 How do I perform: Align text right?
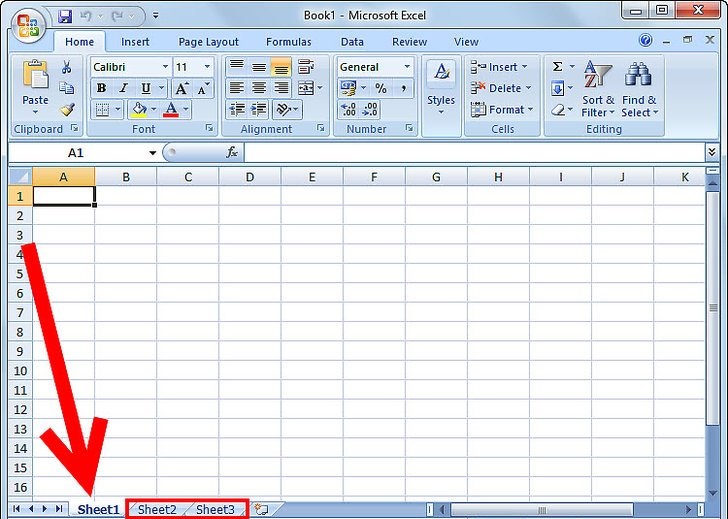click(281, 88)
